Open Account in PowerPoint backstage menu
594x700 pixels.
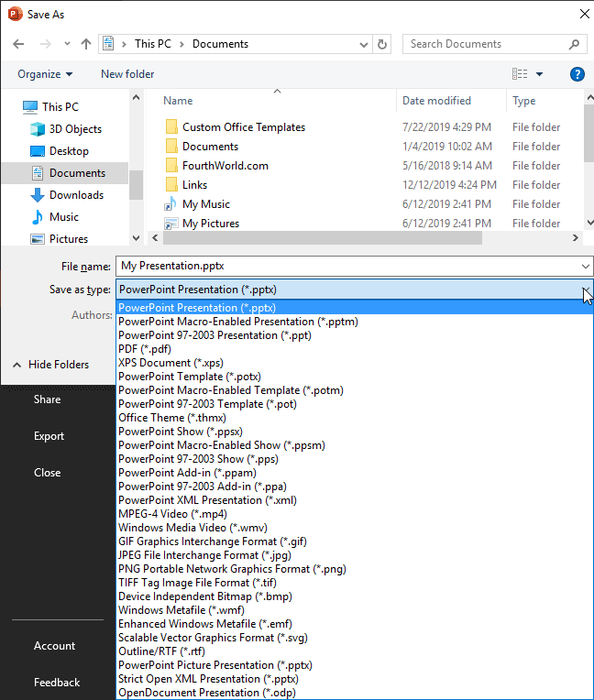coord(54,646)
